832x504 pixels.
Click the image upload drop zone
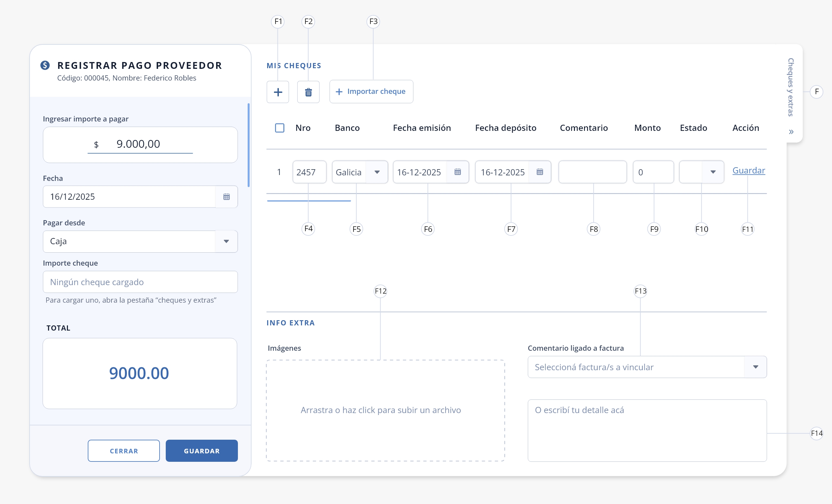coord(385,410)
